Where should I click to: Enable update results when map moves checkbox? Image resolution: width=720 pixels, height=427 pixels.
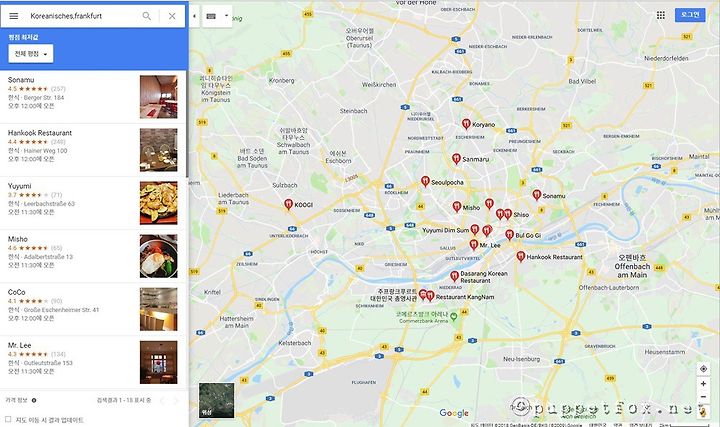tap(8, 419)
